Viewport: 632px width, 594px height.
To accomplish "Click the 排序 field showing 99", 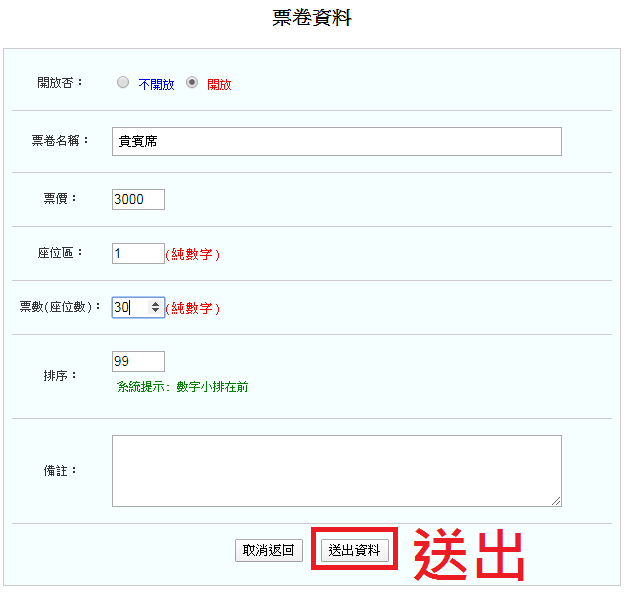I will click(138, 362).
